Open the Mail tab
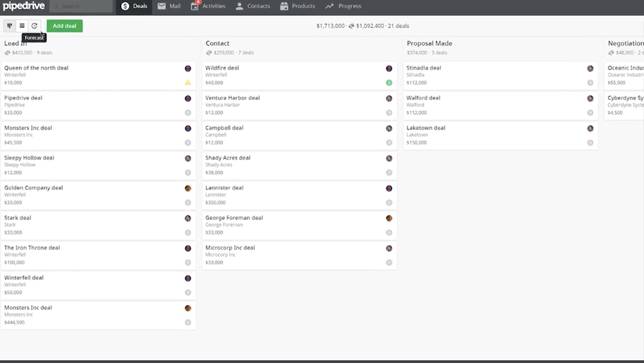Viewport: 644px width, 363px height. pos(169,6)
